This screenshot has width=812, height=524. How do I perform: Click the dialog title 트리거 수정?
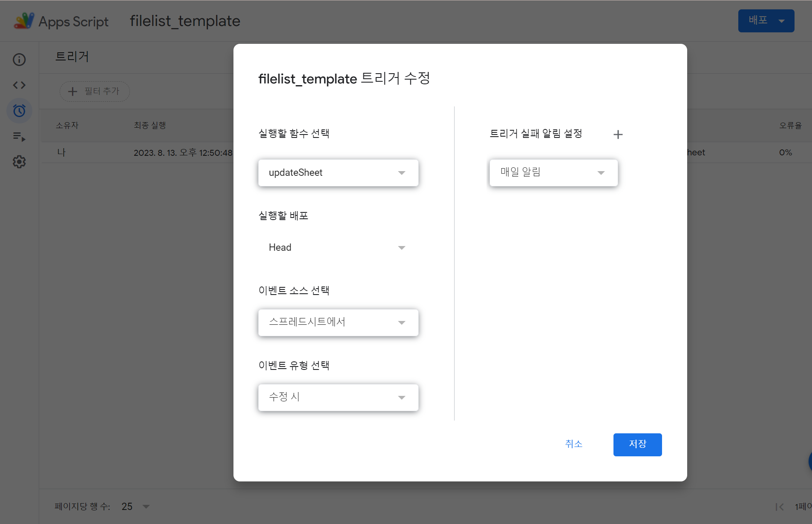point(344,79)
